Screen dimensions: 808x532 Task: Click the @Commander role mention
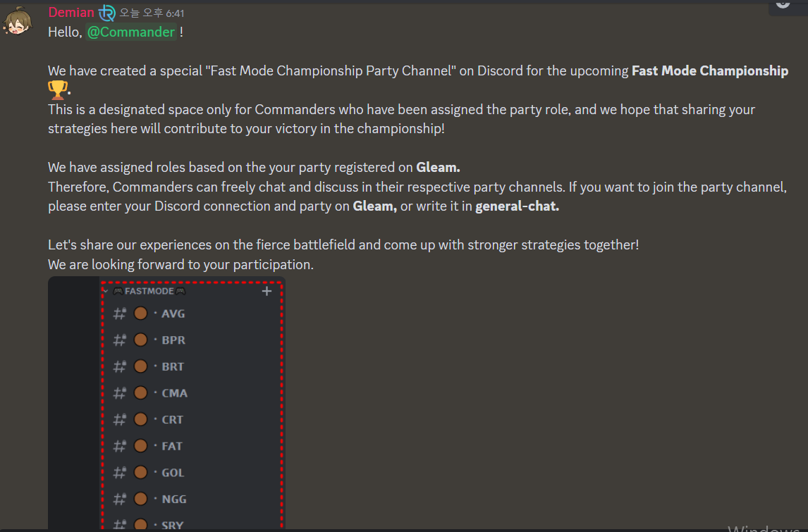pos(131,32)
